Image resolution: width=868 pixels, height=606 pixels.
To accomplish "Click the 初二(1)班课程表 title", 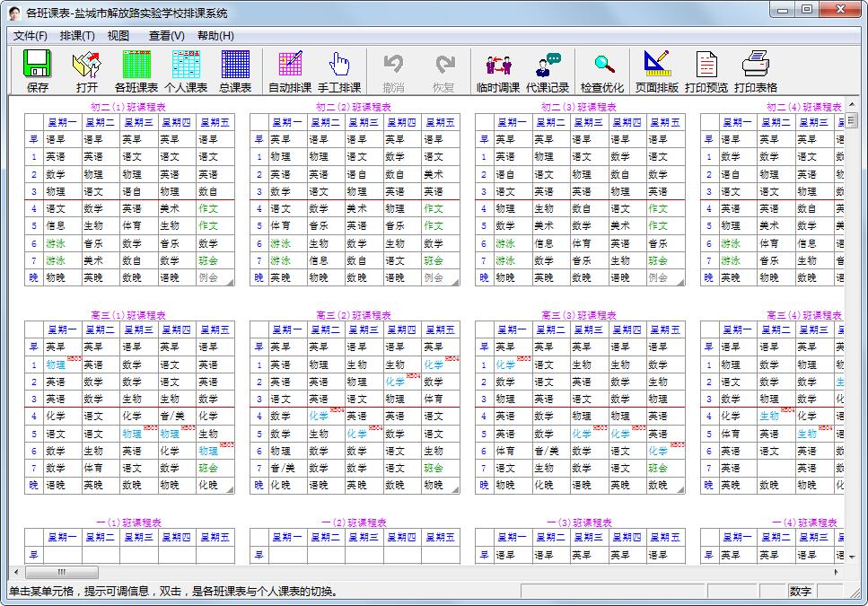I will (x=128, y=107).
